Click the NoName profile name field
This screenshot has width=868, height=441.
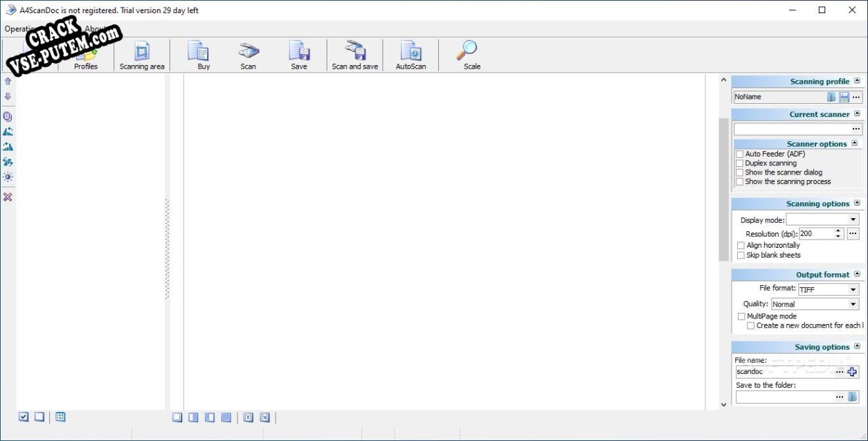click(x=780, y=97)
